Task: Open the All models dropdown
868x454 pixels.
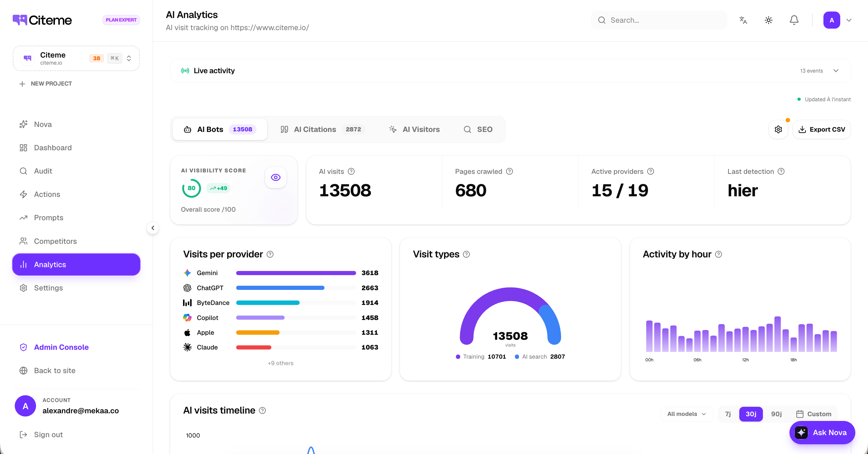Action: [x=687, y=414]
